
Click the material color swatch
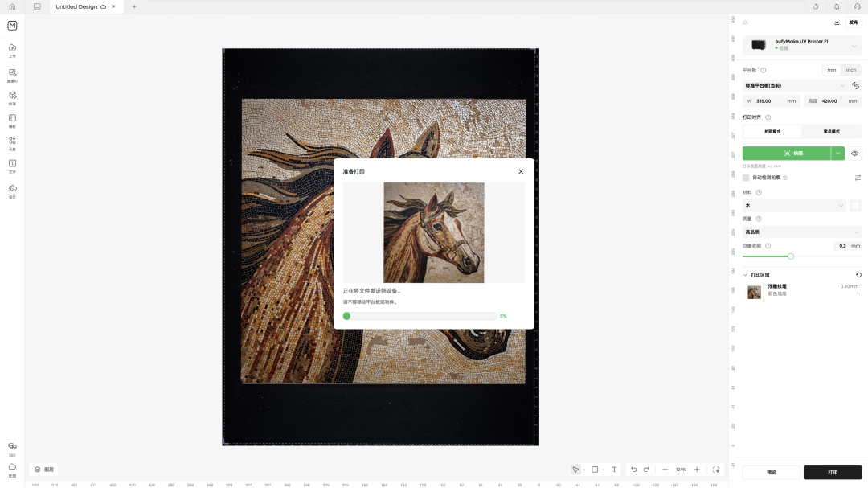pyautogui.click(x=855, y=206)
